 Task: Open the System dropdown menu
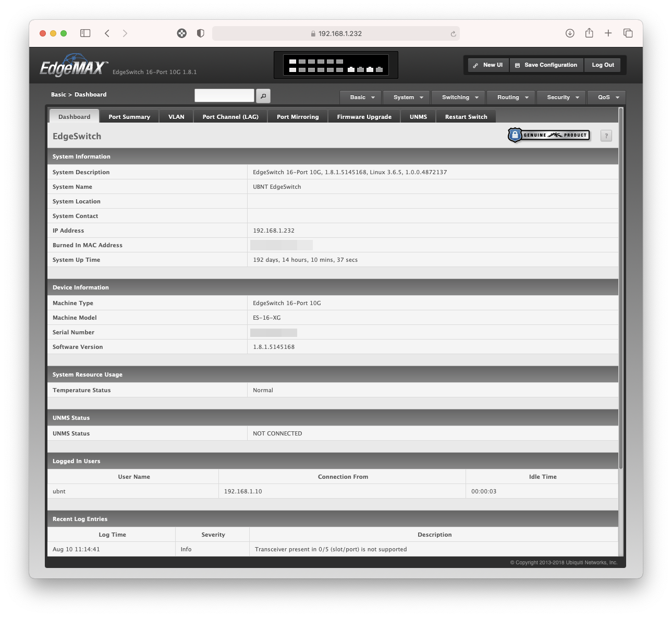(407, 98)
